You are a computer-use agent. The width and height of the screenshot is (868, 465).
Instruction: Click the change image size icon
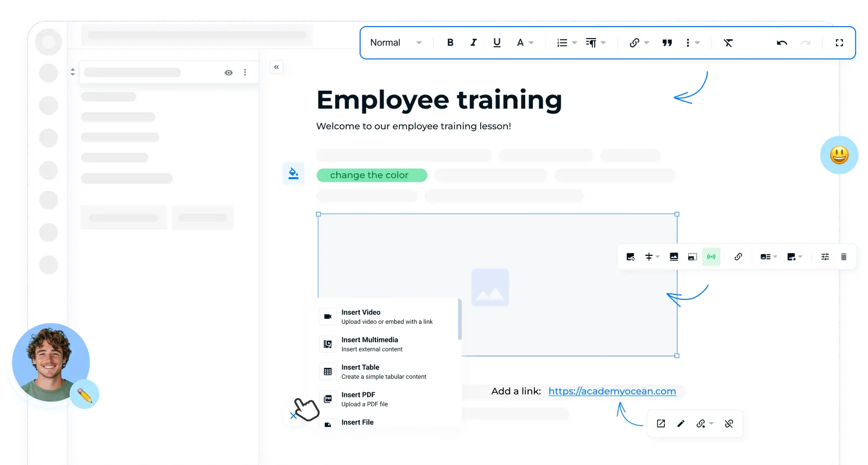tap(692, 257)
